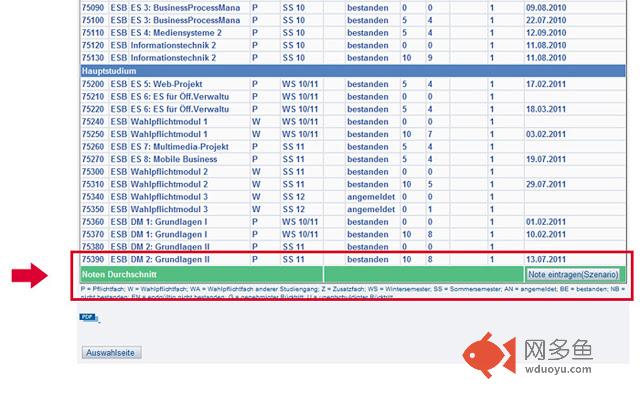Click the date 10.02.2011

546,234
